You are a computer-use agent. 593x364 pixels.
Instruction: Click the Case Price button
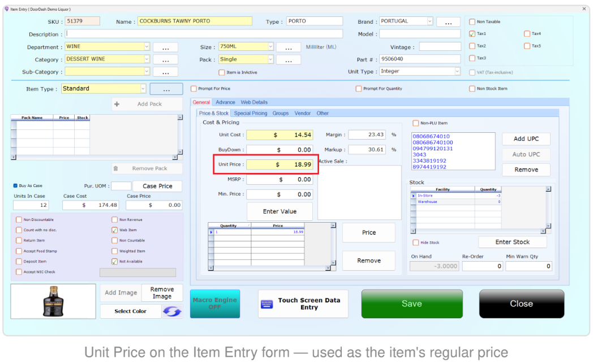(157, 186)
